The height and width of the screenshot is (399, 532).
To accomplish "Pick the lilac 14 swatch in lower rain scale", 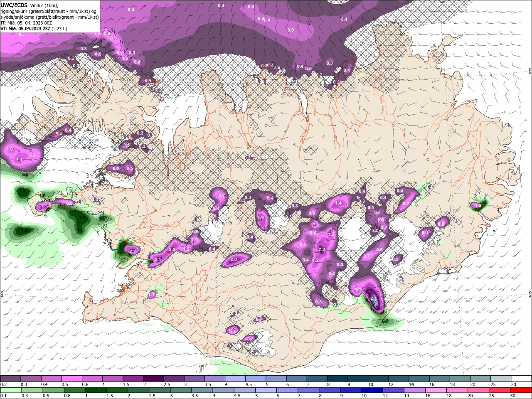I will point(414,390).
